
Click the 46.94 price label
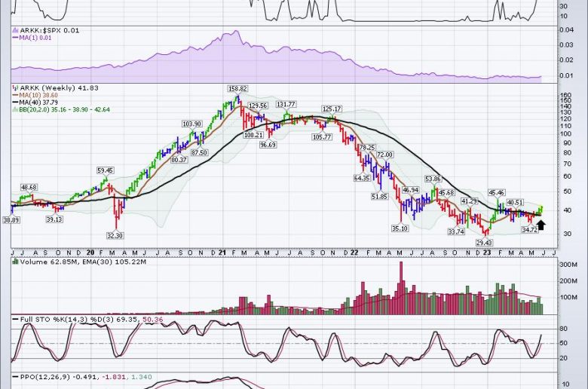point(410,190)
